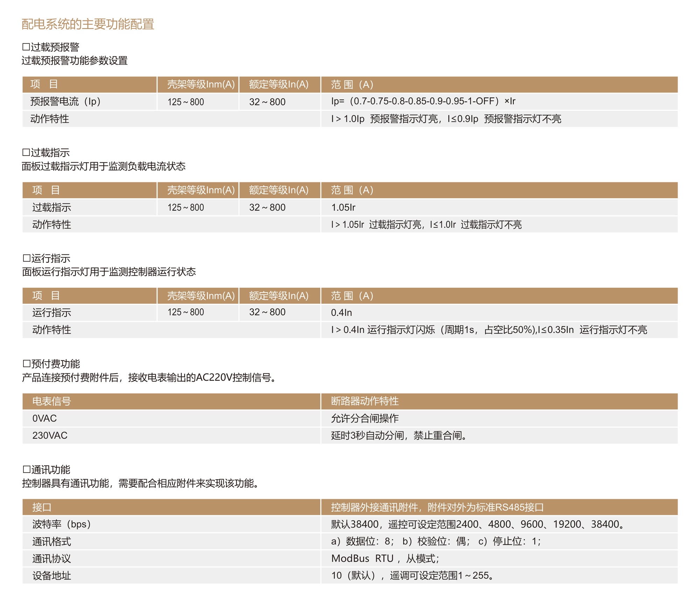The height and width of the screenshot is (592, 700).
Task: Click the 电表信号 table header
Action: (x=51, y=401)
